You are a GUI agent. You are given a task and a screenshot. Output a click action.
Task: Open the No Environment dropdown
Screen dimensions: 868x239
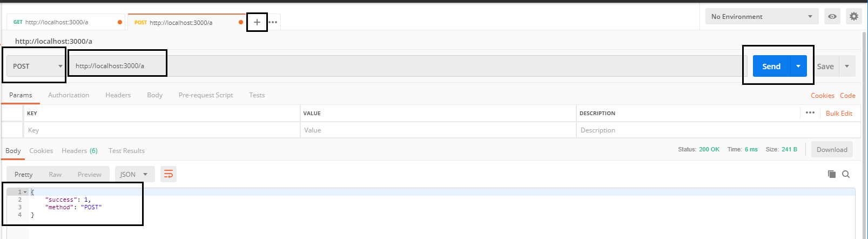(x=762, y=17)
